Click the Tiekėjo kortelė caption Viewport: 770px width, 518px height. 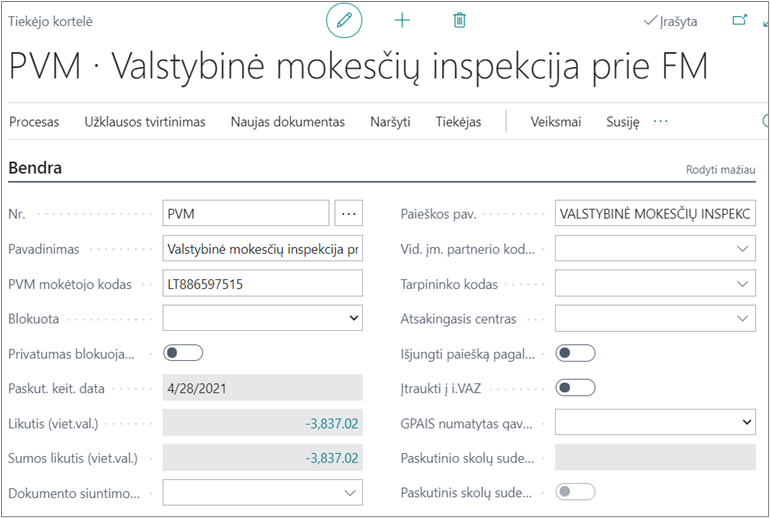(x=50, y=21)
